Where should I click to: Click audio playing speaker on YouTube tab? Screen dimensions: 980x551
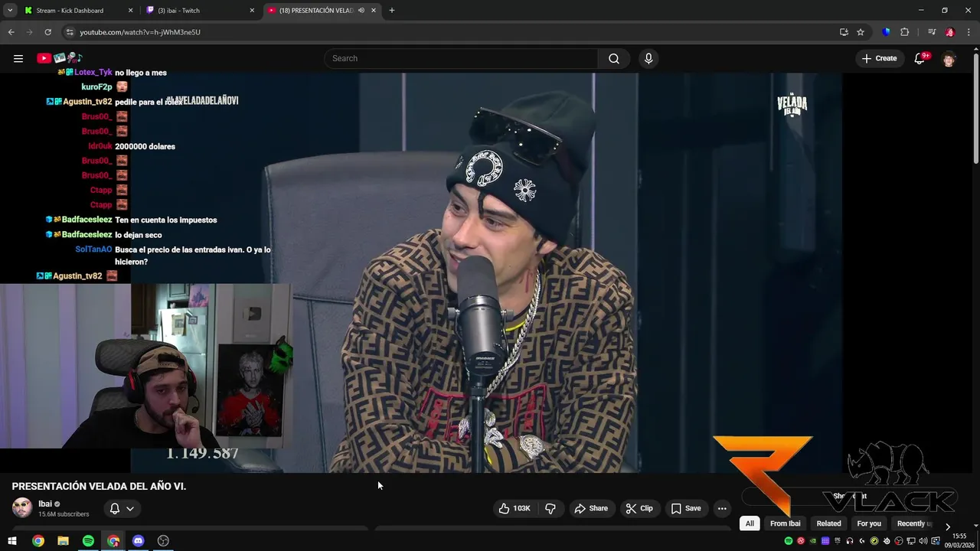361,11
